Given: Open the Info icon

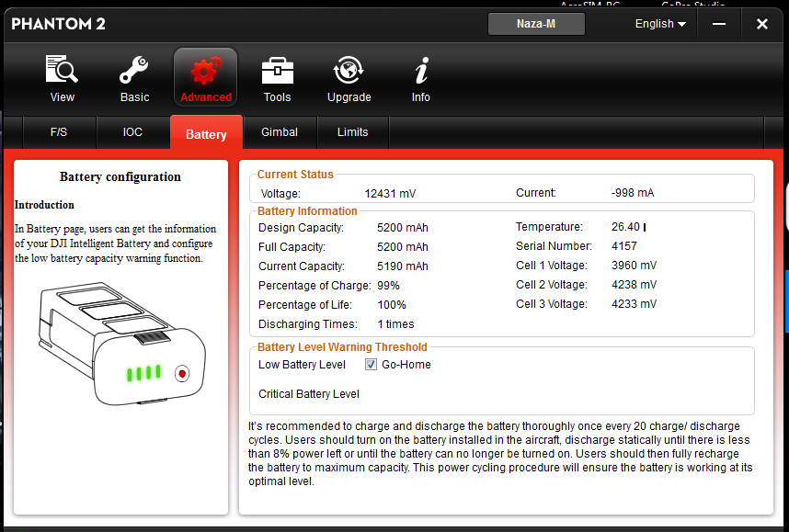Looking at the screenshot, I should click(422, 70).
